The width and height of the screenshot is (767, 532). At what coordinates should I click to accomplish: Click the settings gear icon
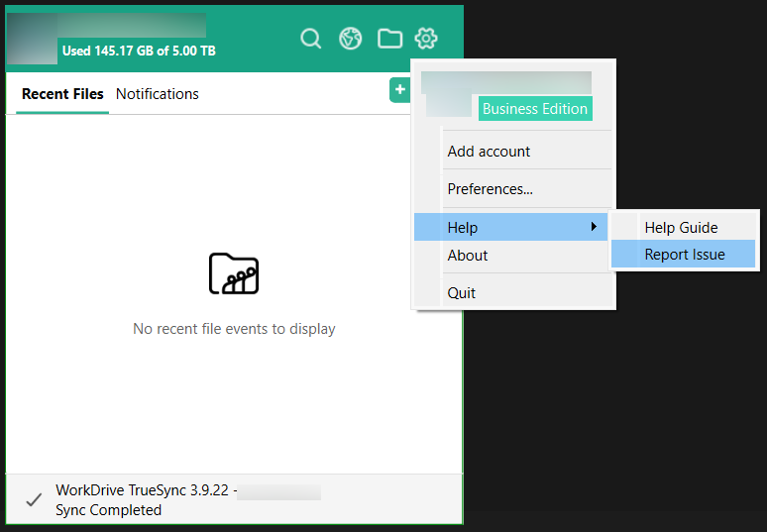(x=426, y=38)
